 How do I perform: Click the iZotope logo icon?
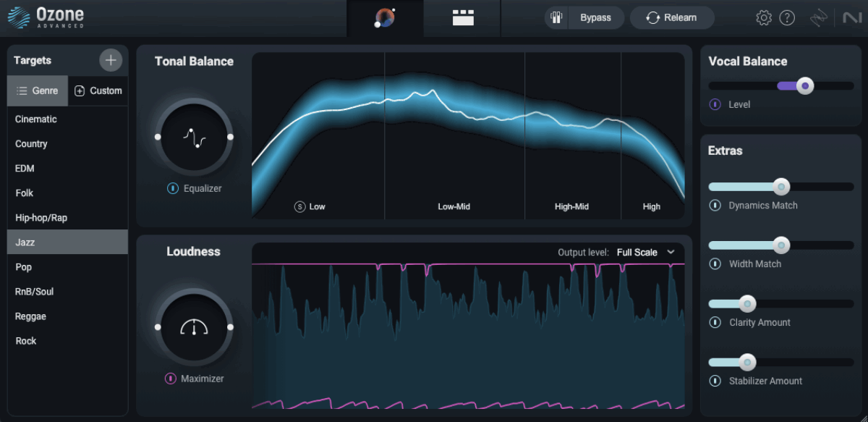pyautogui.click(x=819, y=18)
